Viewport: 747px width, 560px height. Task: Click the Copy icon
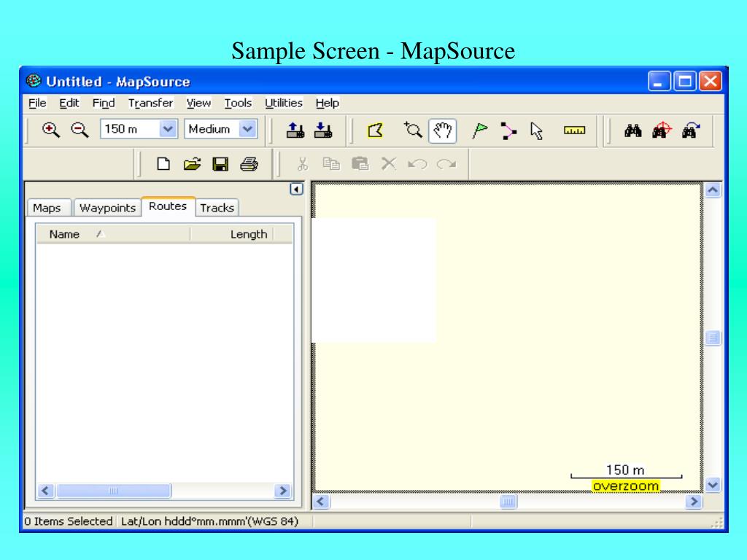pos(331,164)
